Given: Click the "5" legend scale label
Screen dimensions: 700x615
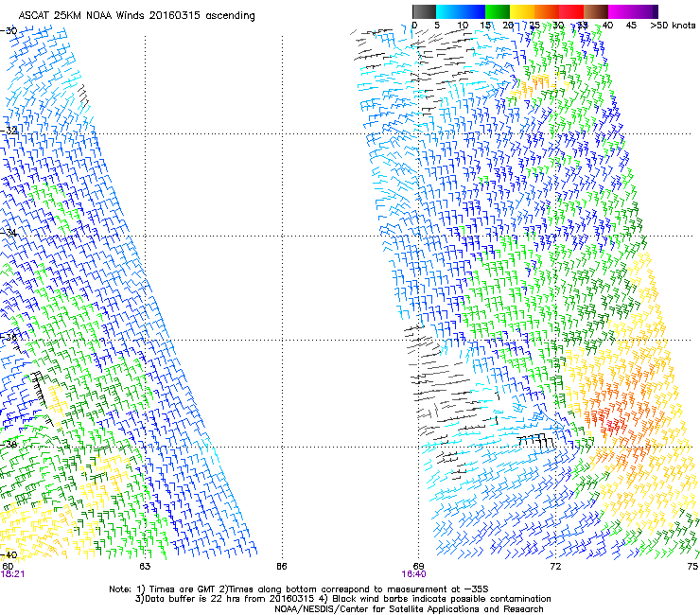Looking at the screenshot, I should pyautogui.click(x=437, y=26).
